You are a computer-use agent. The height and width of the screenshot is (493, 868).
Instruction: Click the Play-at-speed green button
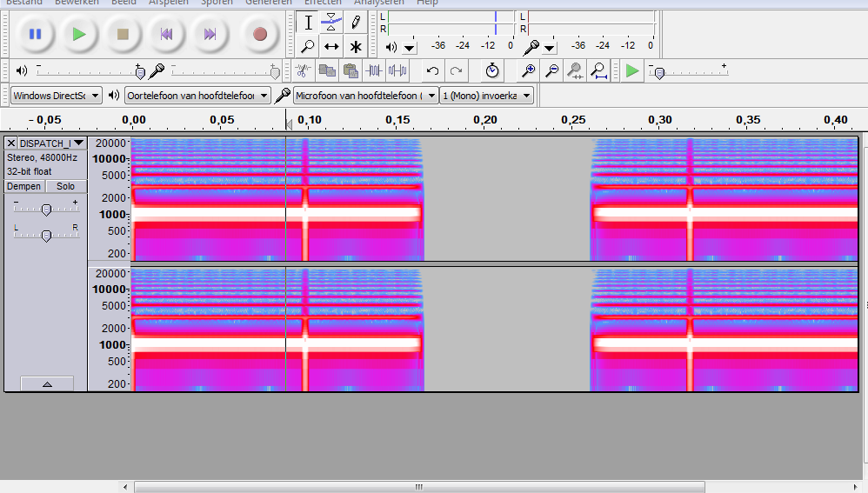pos(631,70)
